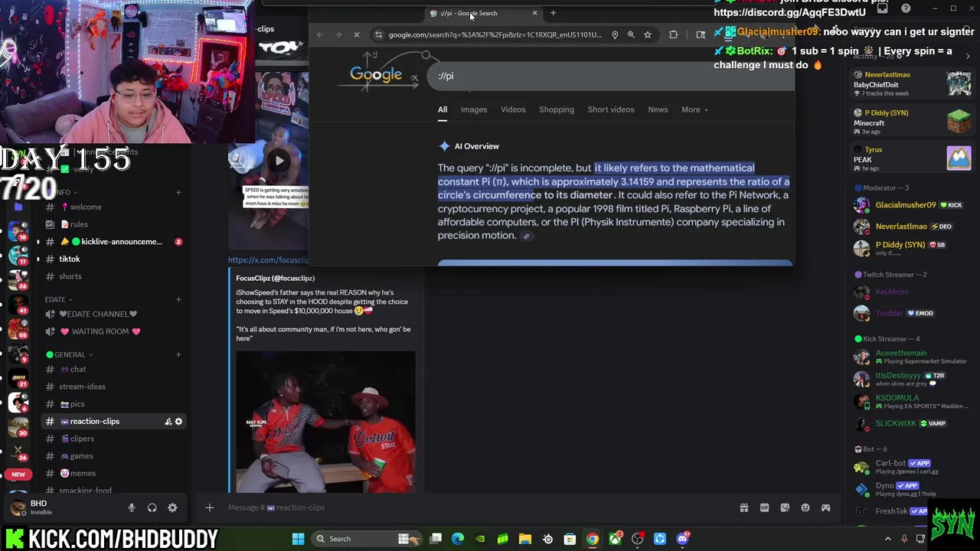Open the apps game-controller icon in message bar
Viewport: 980px width, 551px height.
[x=825, y=507]
